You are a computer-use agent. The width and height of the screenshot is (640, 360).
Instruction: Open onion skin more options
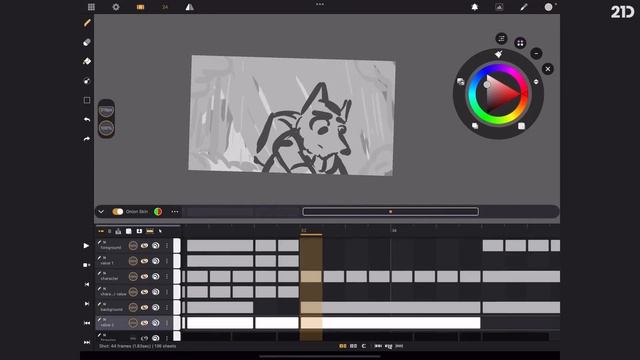(175, 211)
